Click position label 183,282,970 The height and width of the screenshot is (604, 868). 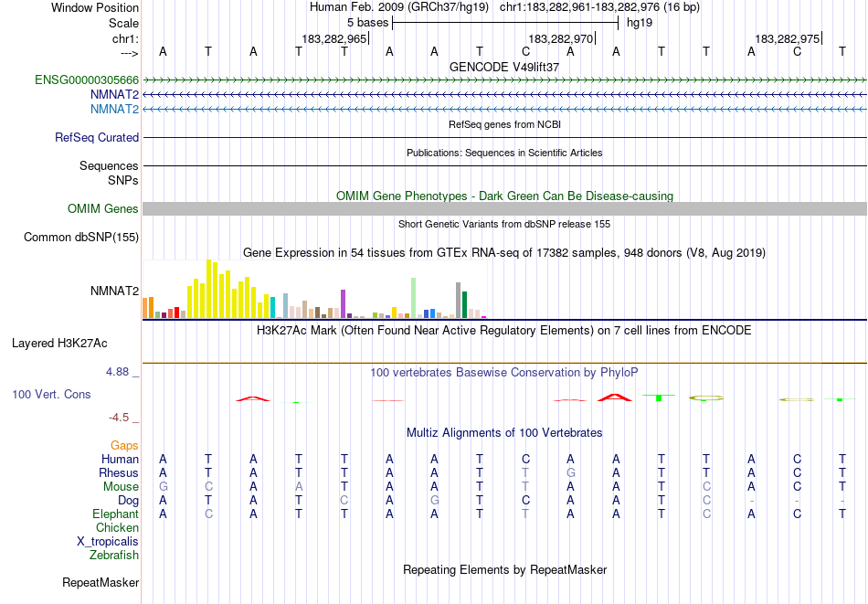561,38
